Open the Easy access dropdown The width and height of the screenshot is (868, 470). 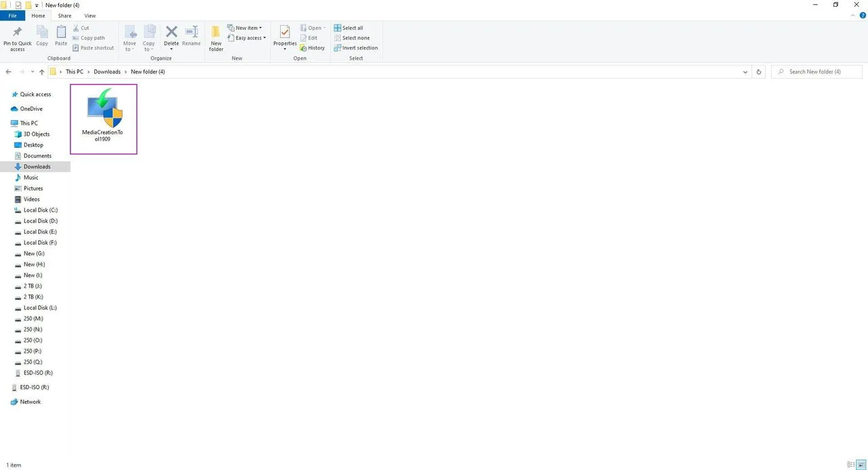click(247, 38)
